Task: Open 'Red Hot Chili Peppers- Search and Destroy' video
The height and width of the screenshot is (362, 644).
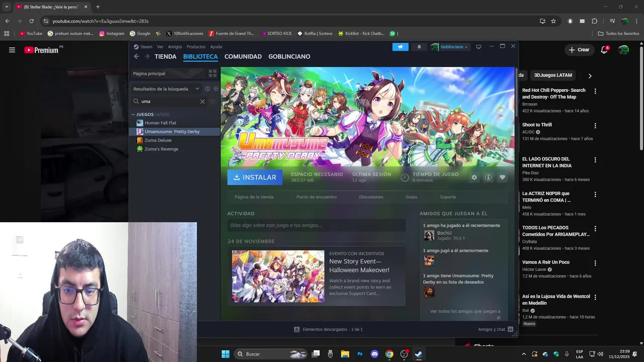Action: tap(554, 94)
